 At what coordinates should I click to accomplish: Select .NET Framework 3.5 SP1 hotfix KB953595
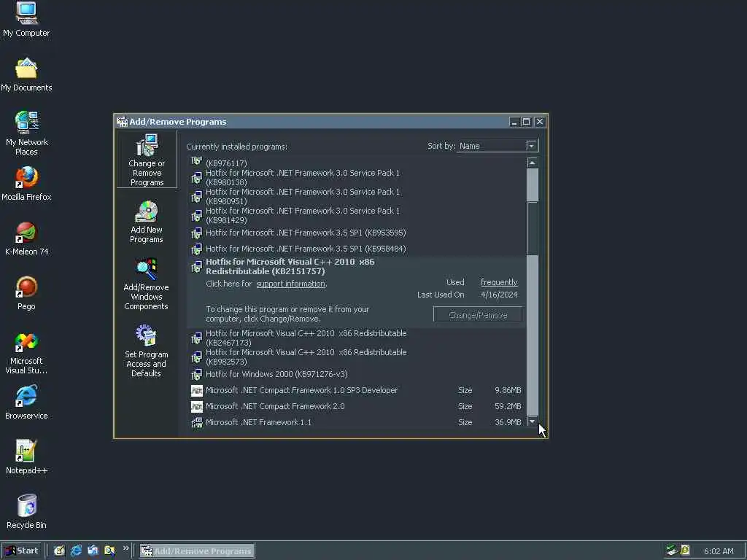click(x=355, y=233)
